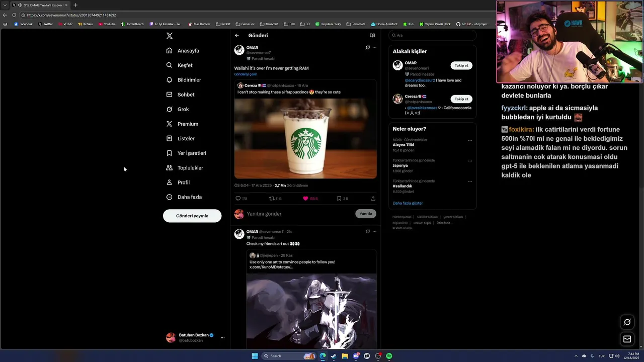Image resolution: width=644 pixels, height=362 pixels.
Task: Open the sword artwork image in reply
Action: coord(311,311)
